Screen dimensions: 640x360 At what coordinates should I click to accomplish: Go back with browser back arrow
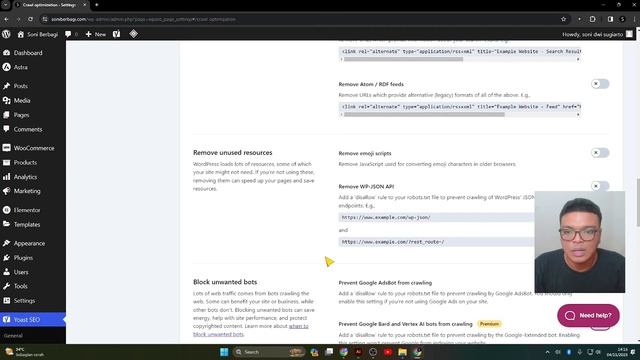[7, 19]
